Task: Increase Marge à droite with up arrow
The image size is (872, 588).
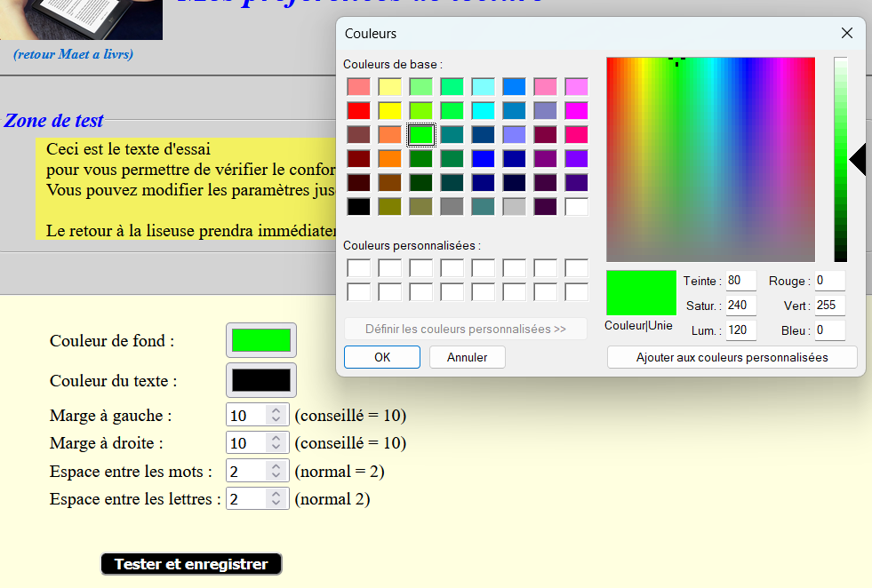Action: (x=276, y=438)
